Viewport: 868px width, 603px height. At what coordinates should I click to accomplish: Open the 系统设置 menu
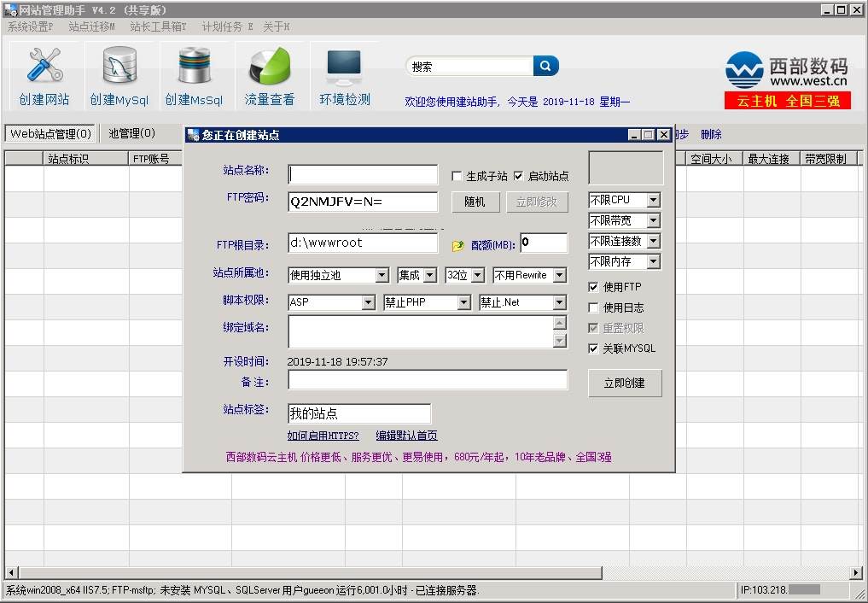coord(30,26)
